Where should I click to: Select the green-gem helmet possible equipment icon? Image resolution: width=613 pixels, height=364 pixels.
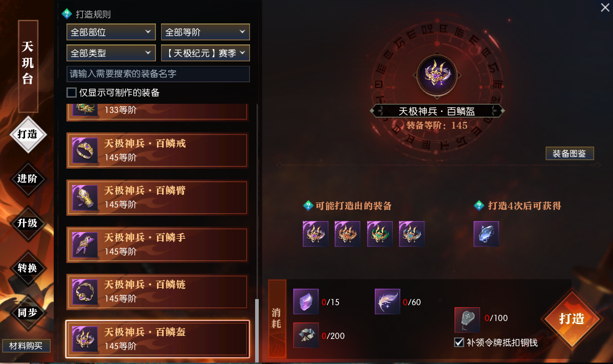[x=379, y=234]
